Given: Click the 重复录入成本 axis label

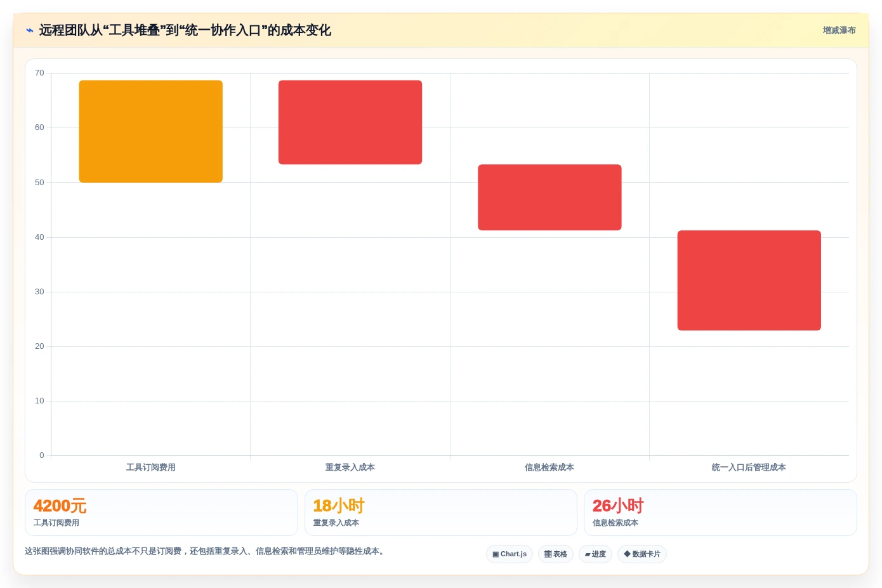Looking at the screenshot, I should click(x=350, y=467).
